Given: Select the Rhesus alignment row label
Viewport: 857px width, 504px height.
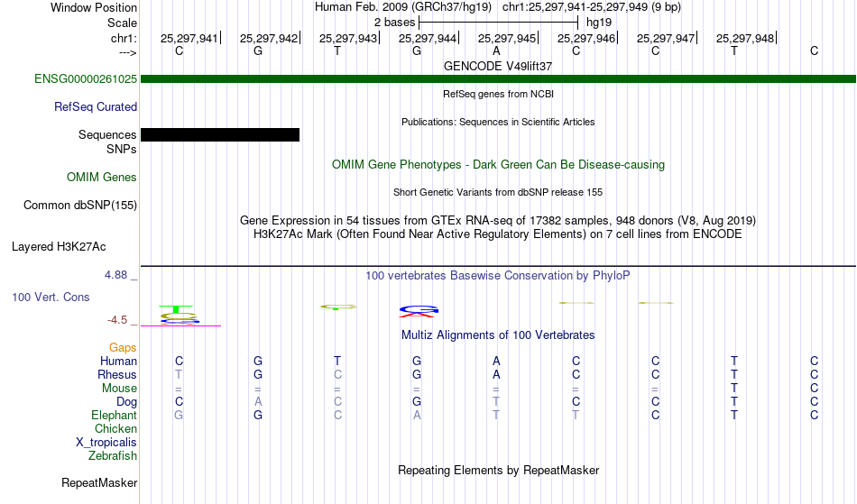Looking at the screenshot, I should [x=117, y=375].
